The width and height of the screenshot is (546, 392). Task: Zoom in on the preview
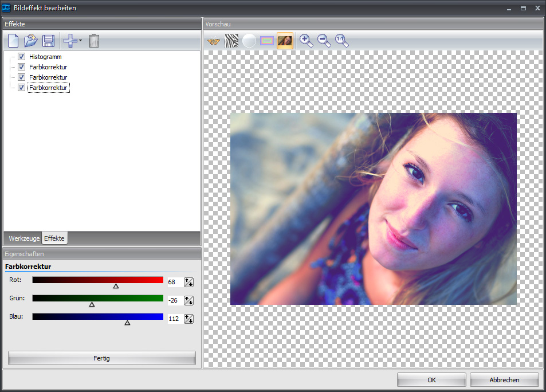coord(307,41)
